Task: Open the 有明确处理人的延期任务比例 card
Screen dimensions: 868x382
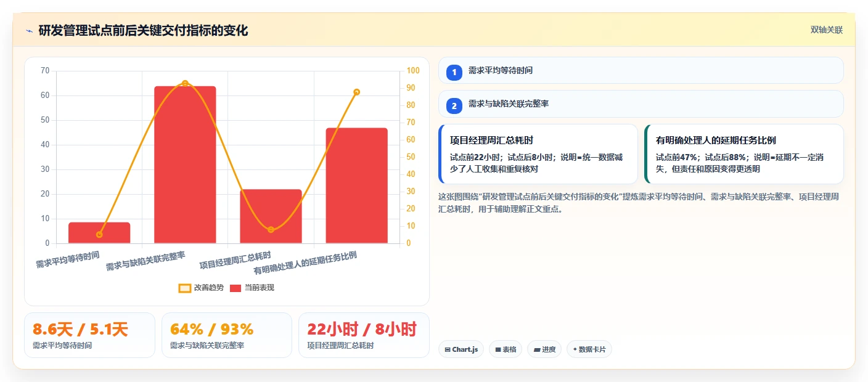Action: point(743,154)
